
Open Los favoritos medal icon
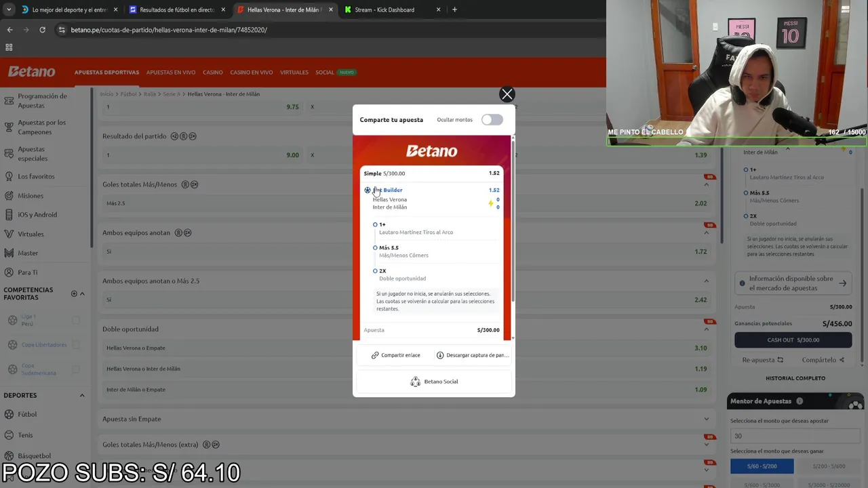tap(9, 176)
